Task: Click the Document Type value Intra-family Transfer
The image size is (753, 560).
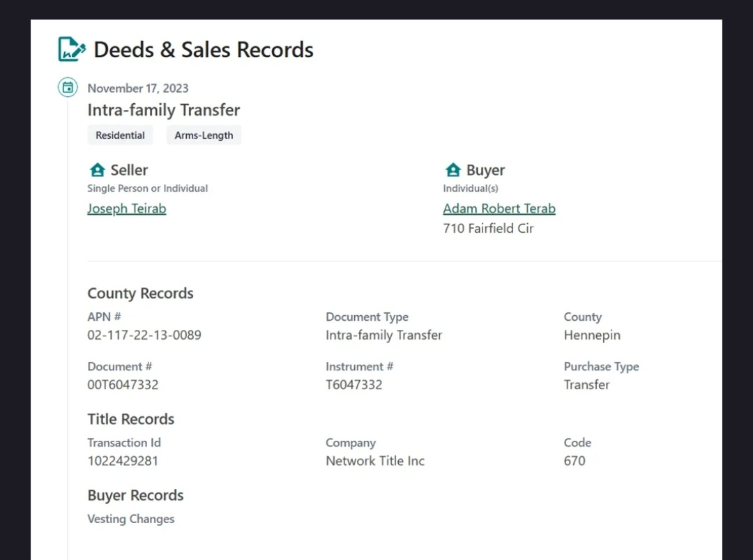Action: coord(383,335)
